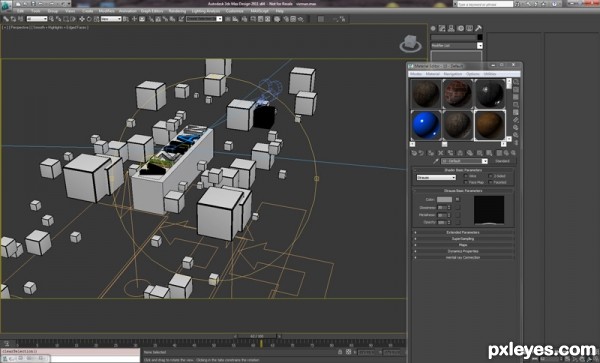The height and width of the screenshot is (363, 600).
Task: Click the Render Production teapot icon
Action: (x=301, y=19)
